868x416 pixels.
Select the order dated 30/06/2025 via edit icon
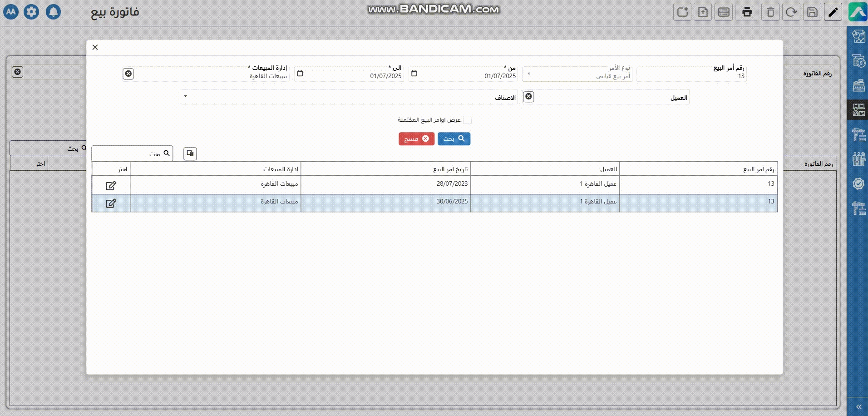coord(111,203)
